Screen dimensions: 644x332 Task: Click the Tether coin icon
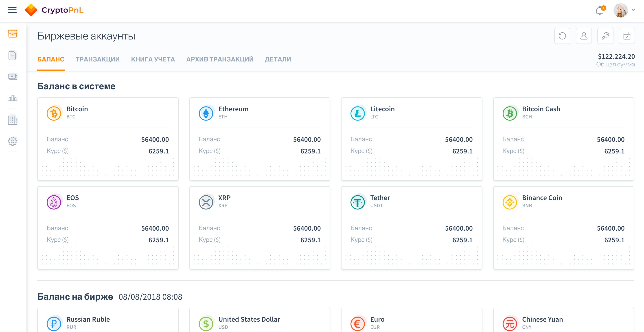(358, 202)
